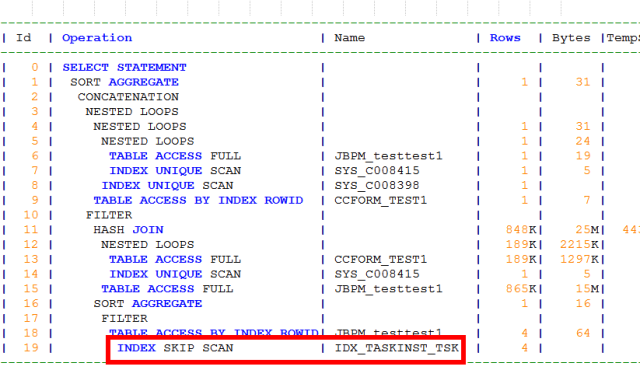This screenshot has height=384, width=640.
Task: Click the Operation column header
Action: (97, 38)
